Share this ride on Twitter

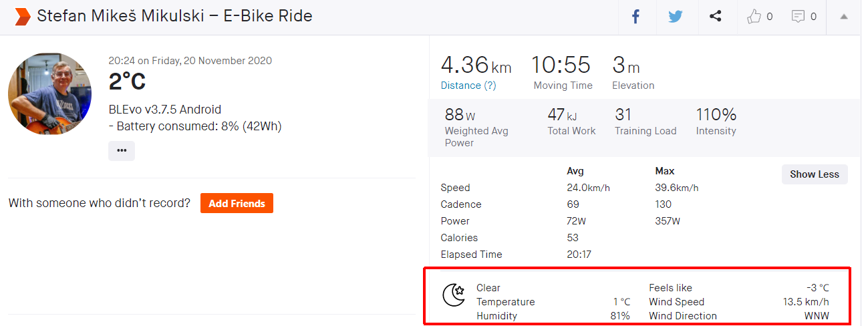(676, 17)
